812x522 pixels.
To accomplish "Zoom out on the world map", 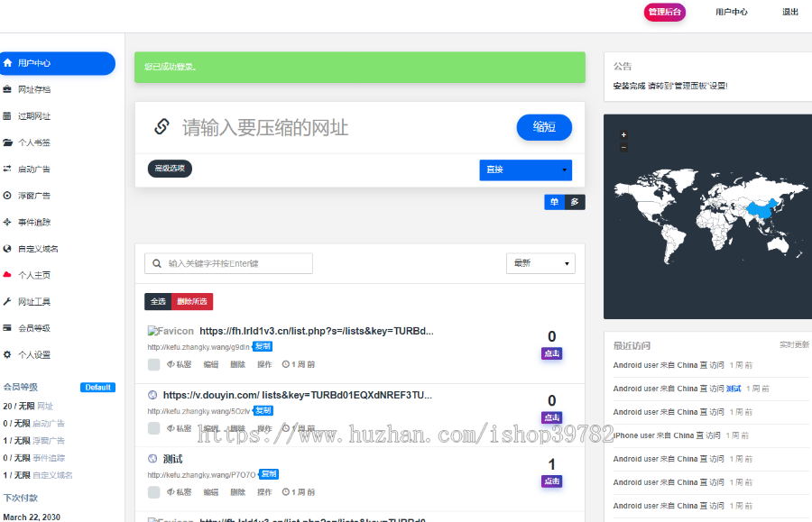I will tap(624, 148).
